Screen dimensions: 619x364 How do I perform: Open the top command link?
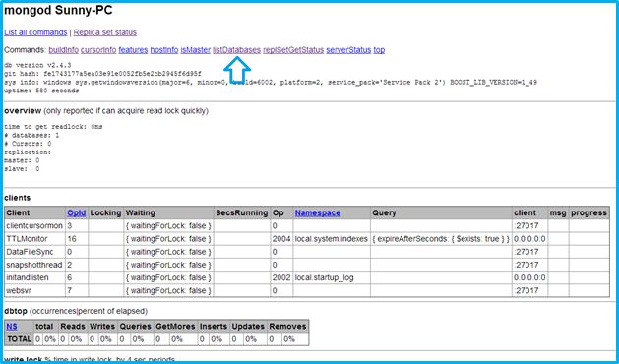(x=379, y=50)
